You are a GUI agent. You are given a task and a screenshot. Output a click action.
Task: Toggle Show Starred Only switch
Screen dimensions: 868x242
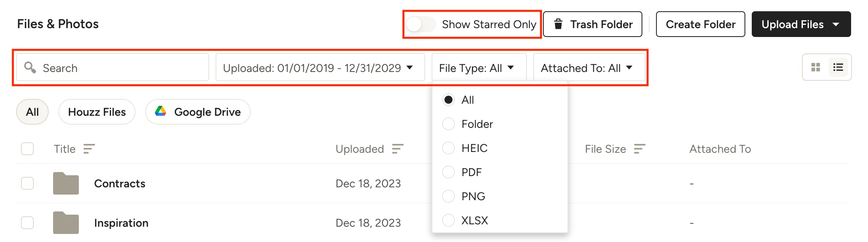[x=421, y=25]
